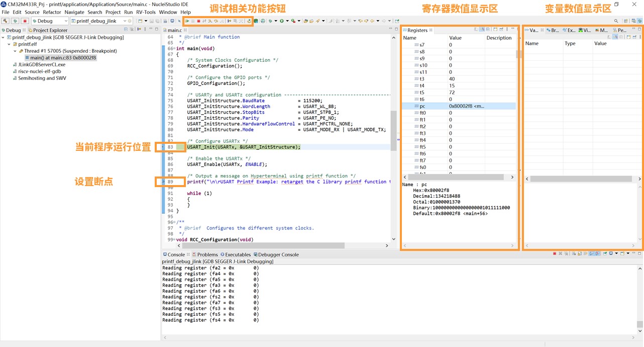Open the File menu

(6, 12)
